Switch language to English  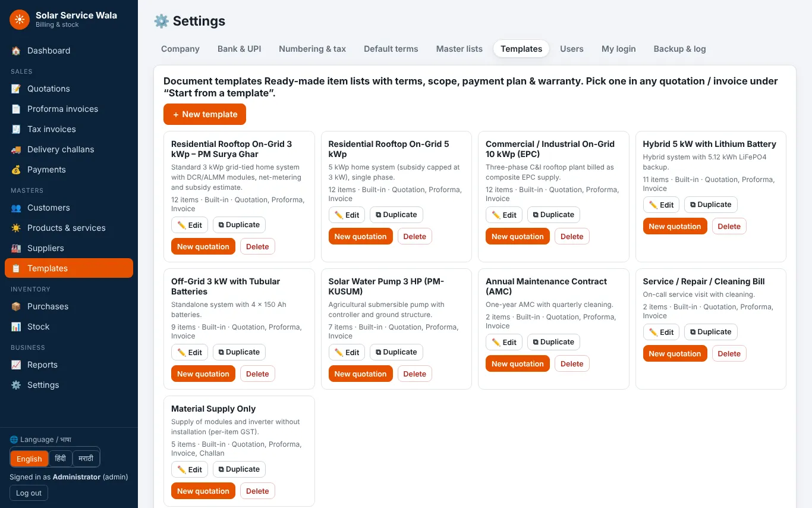pos(29,459)
